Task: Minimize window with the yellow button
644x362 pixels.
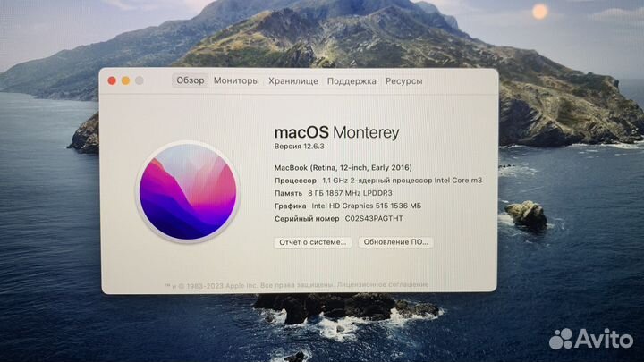Action: [126, 80]
